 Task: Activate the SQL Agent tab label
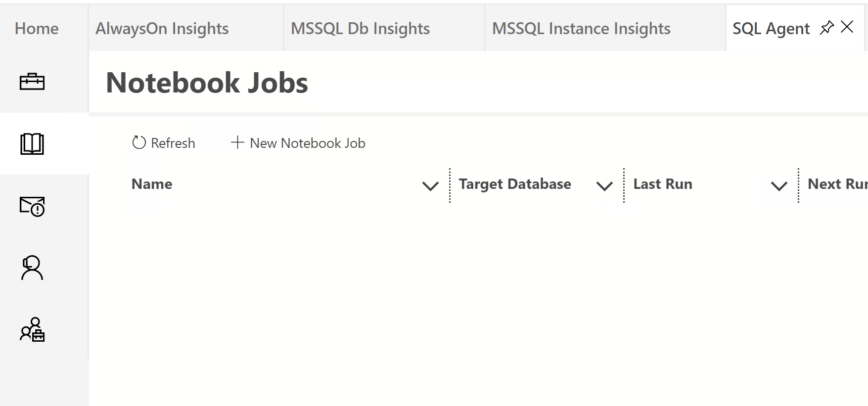coord(771,29)
